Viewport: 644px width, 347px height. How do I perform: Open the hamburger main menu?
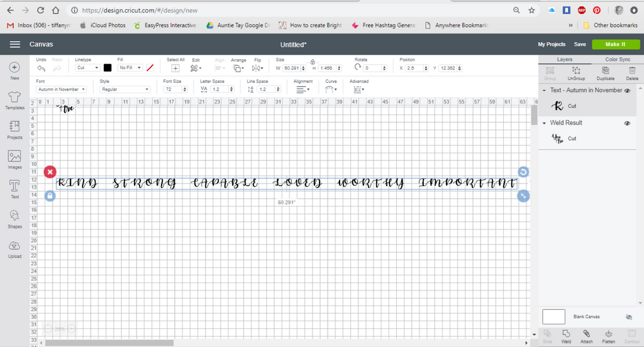click(15, 45)
